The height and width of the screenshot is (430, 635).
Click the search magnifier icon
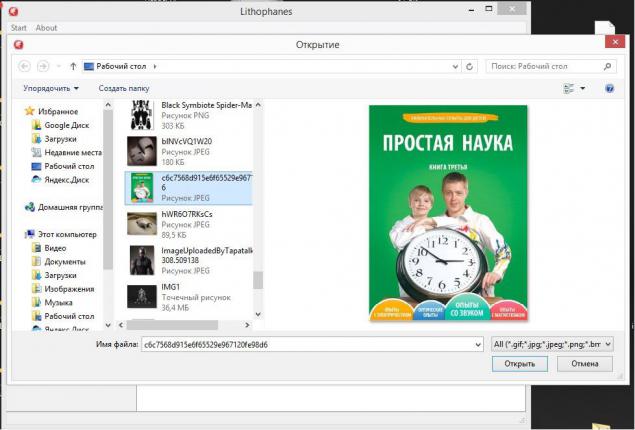point(607,66)
